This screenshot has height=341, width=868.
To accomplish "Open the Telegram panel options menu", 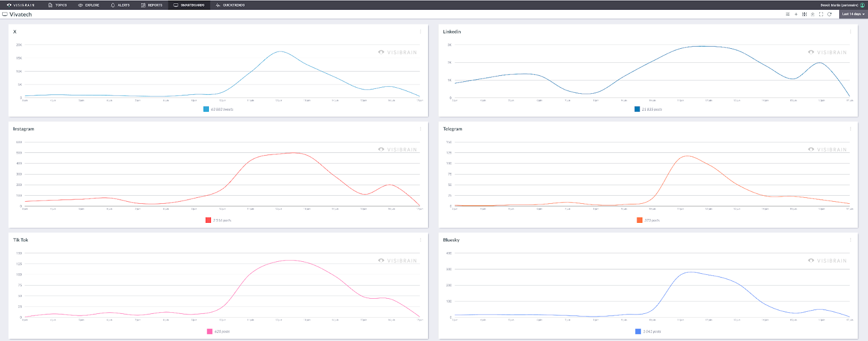I will click(x=850, y=129).
